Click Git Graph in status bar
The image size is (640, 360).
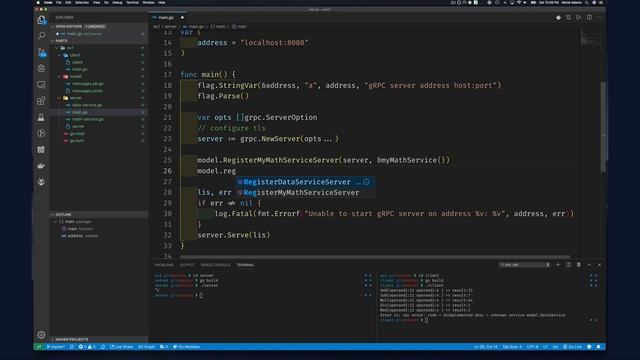[147, 347]
